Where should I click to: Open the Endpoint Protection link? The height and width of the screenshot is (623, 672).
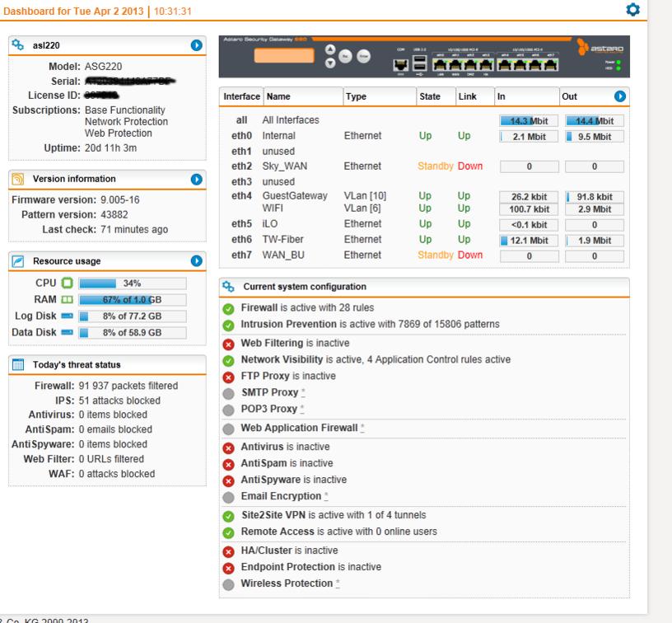288,566
